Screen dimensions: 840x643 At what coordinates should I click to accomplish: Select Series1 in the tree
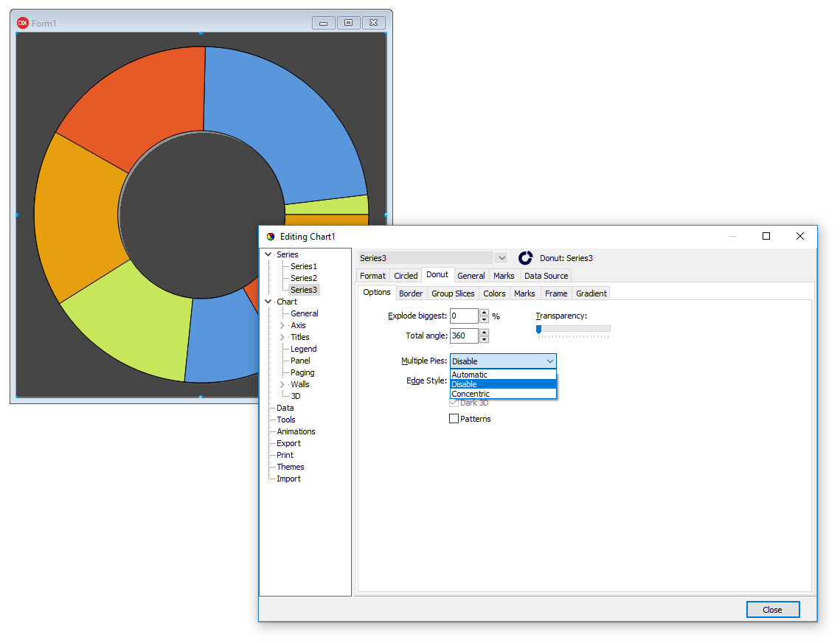point(303,266)
